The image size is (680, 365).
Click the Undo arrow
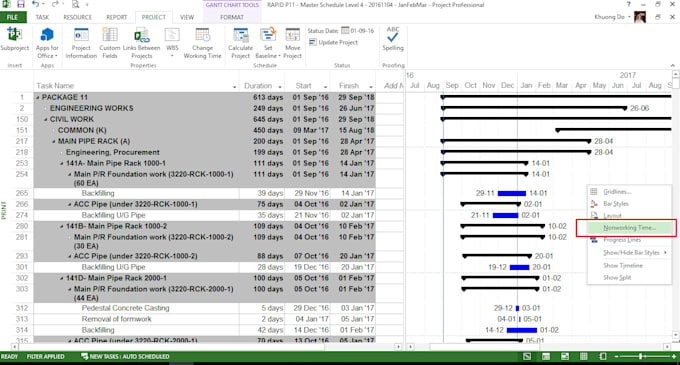[x=35, y=5]
